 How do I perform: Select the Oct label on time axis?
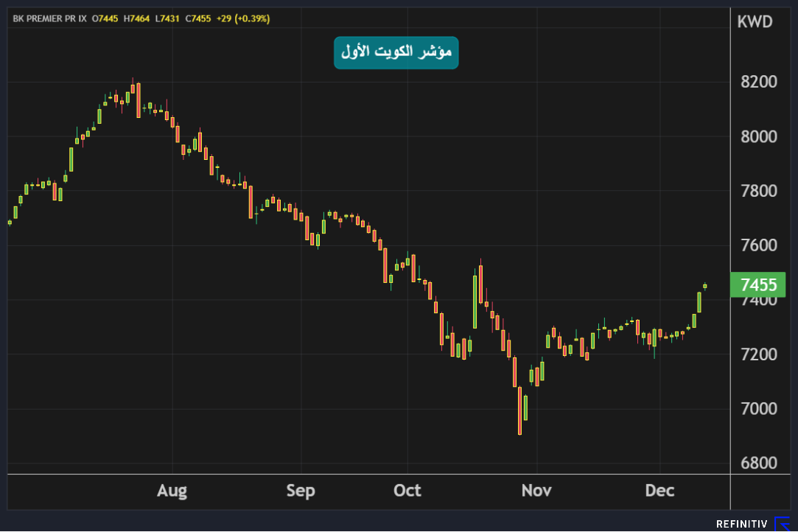[407, 491]
